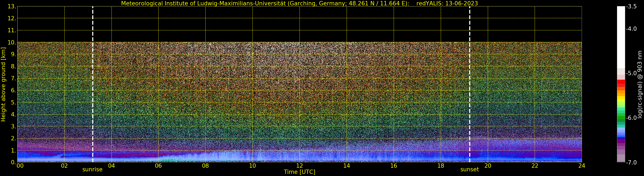Viewport: 644px width, 176px height.
Task: Click the "log(rc-signal) @ 903 nm" colorbar label
Action: (x=640, y=84)
